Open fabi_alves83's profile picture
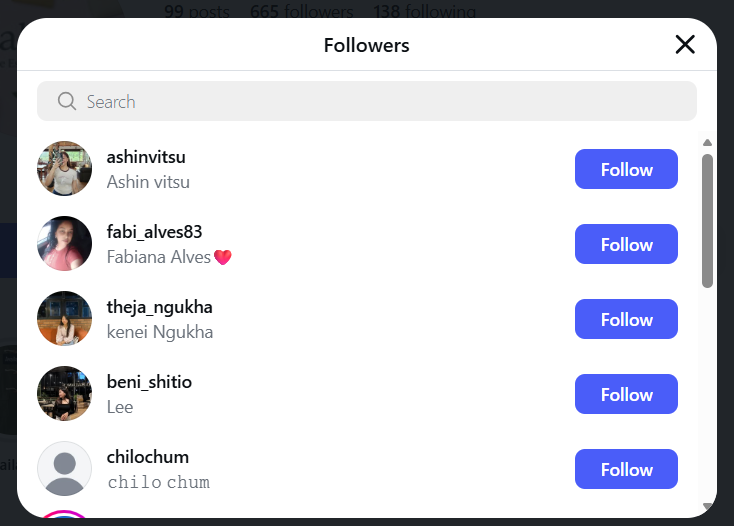Viewport: 734px width, 526px height. click(65, 244)
